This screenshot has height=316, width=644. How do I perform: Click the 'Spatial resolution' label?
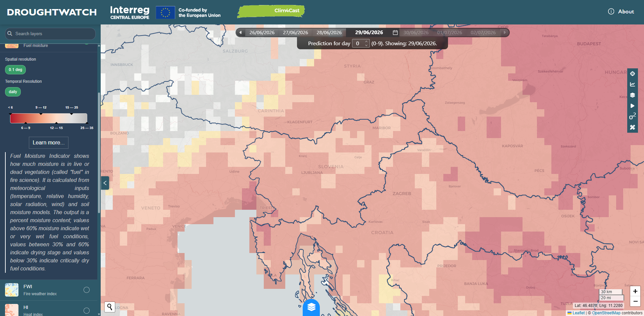[x=20, y=59]
